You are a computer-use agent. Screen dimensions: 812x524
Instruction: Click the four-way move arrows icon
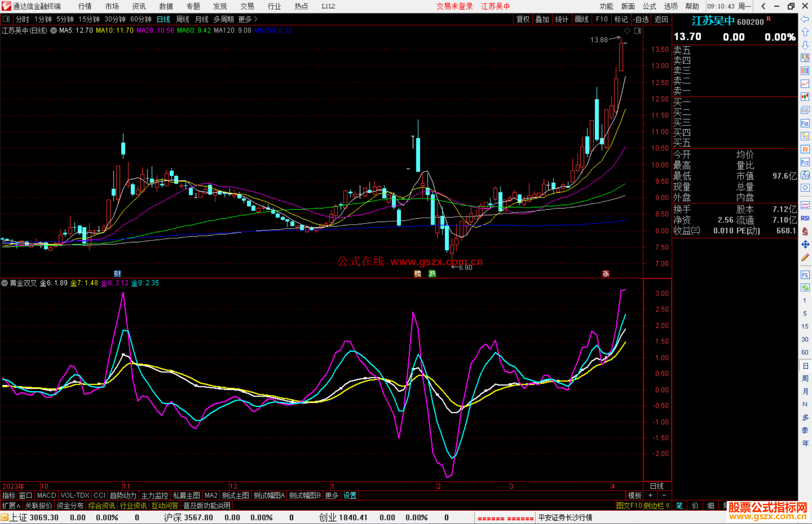tap(804, 245)
